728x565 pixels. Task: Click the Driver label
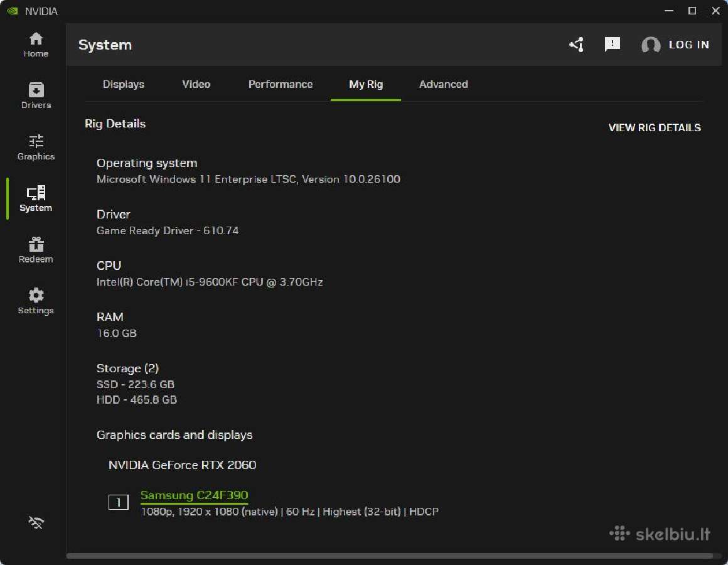click(x=114, y=214)
